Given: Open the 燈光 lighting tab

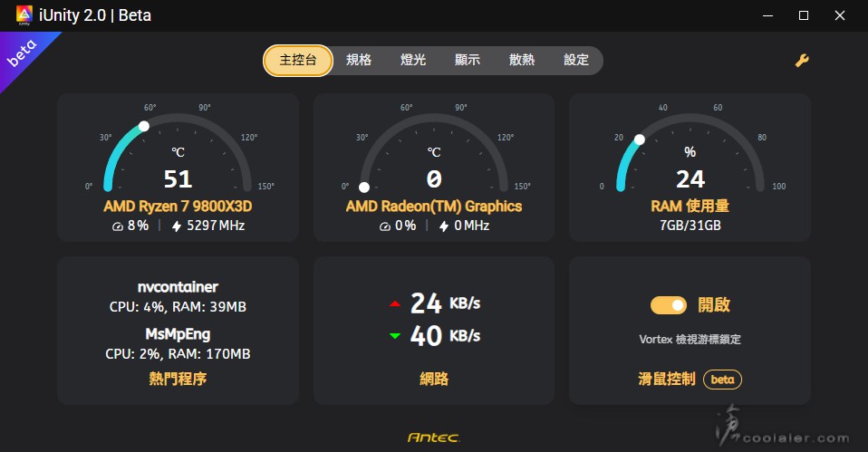Looking at the screenshot, I should [x=413, y=61].
